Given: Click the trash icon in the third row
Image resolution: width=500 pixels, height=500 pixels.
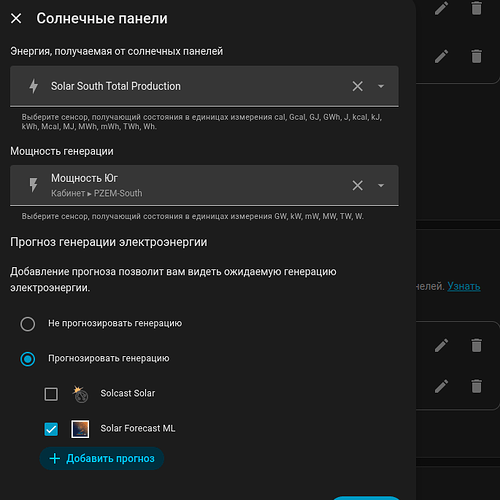Looking at the screenshot, I should [x=476, y=345].
